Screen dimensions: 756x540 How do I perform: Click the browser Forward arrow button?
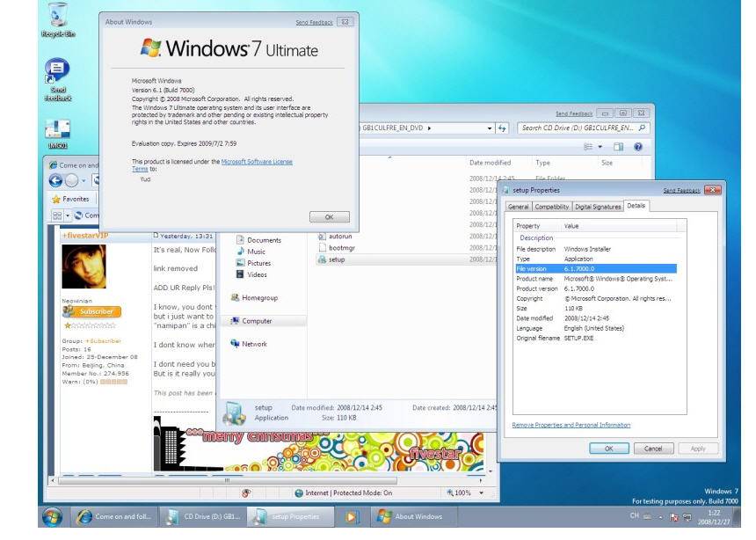point(71,181)
